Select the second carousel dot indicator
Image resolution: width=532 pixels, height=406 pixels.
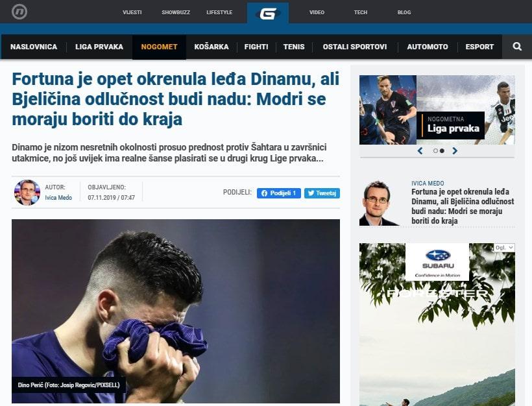click(x=442, y=151)
